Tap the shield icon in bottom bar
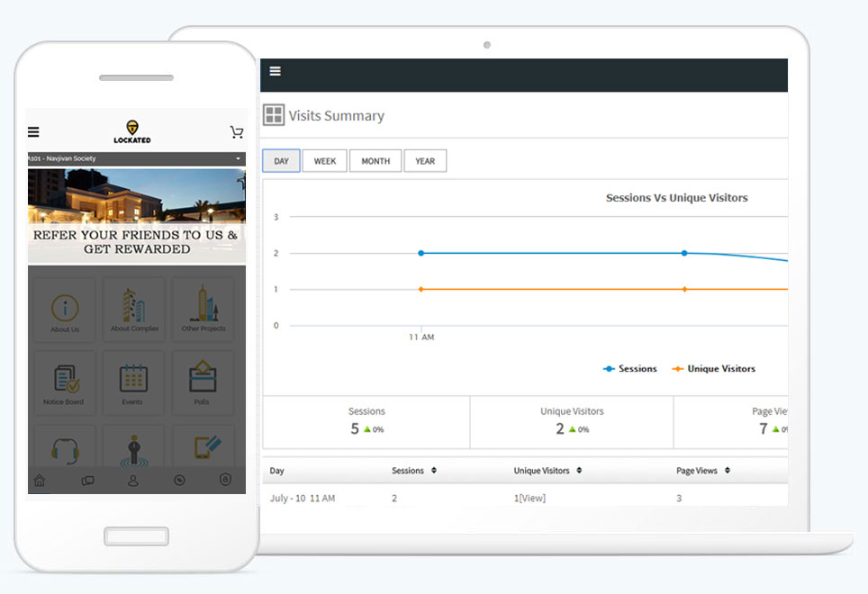The height and width of the screenshot is (594, 868). (225, 480)
